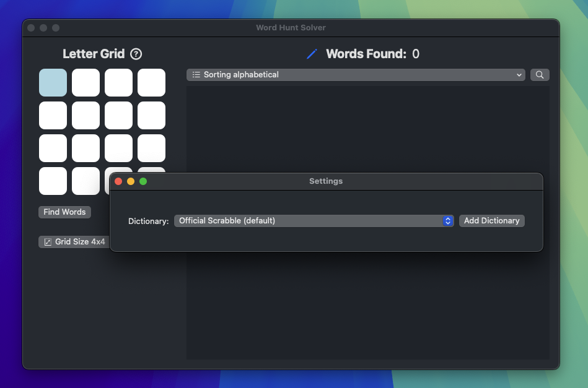Open the Letter Grid help question mark
The height and width of the screenshot is (388, 588).
point(136,54)
